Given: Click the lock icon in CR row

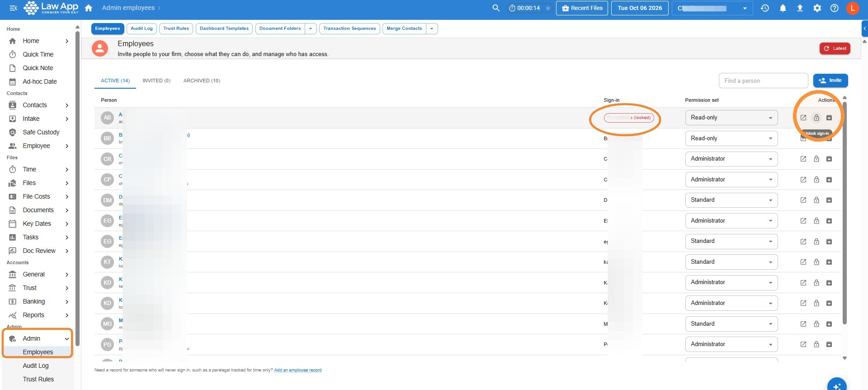Looking at the screenshot, I should [816, 159].
